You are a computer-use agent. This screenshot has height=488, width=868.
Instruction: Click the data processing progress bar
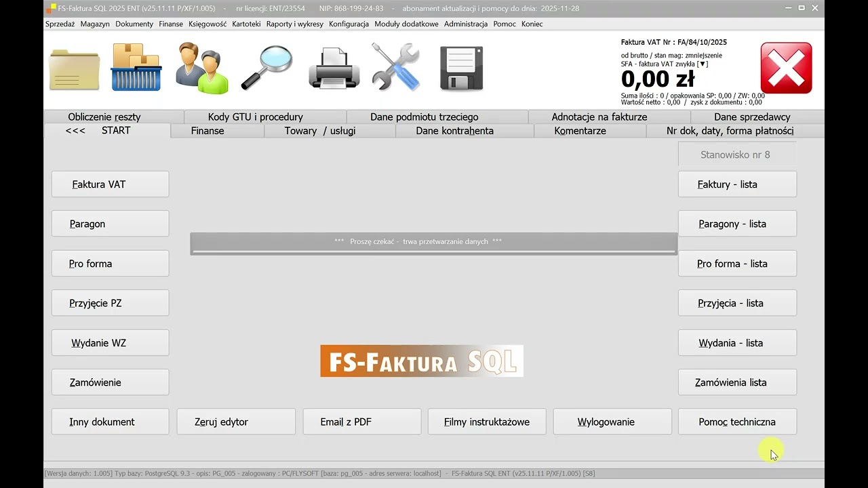(434, 244)
